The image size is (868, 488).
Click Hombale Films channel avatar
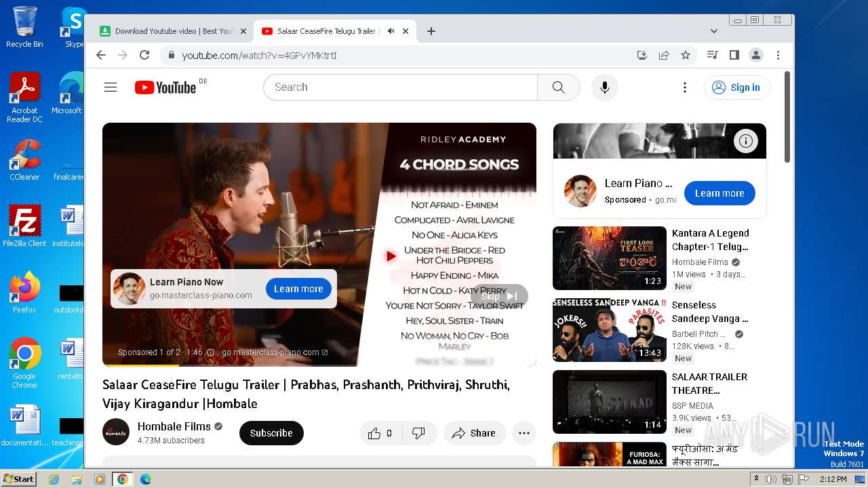coord(116,432)
